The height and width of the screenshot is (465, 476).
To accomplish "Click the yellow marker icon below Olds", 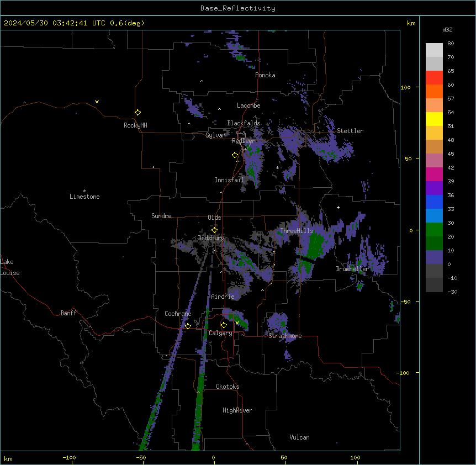I will [x=215, y=230].
